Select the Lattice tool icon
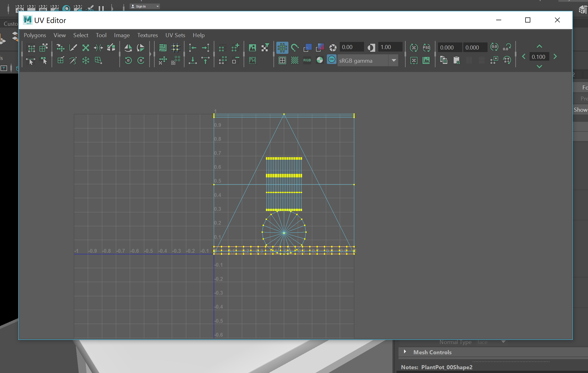 pyautogui.click(x=31, y=48)
